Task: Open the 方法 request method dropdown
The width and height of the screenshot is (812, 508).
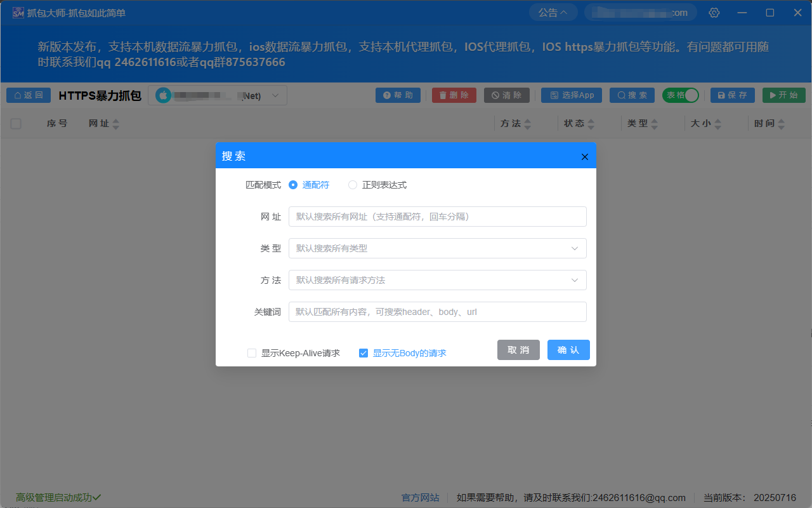Action: pyautogui.click(x=437, y=280)
